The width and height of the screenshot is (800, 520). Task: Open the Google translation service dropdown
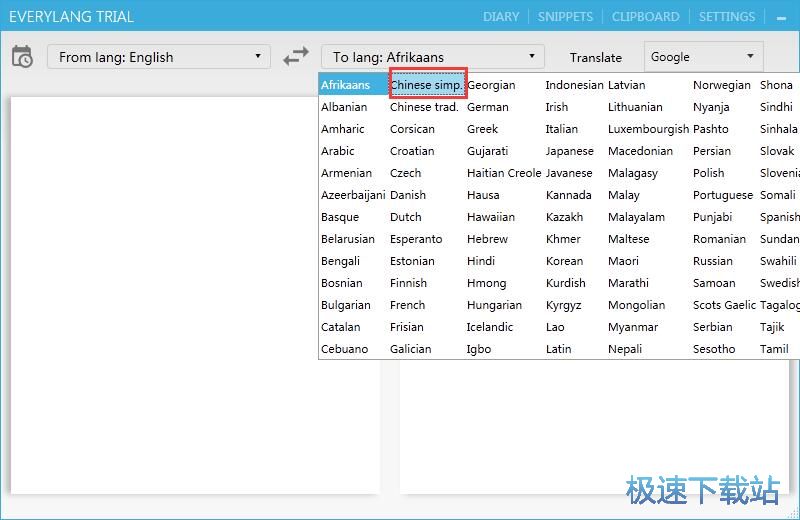pyautogui.click(x=704, y=57)
